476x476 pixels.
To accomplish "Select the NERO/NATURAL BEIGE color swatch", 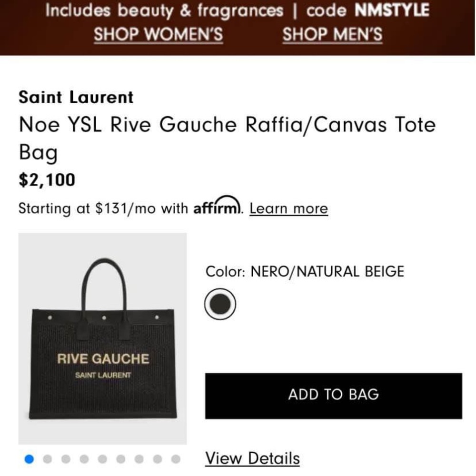I will 219,303.
